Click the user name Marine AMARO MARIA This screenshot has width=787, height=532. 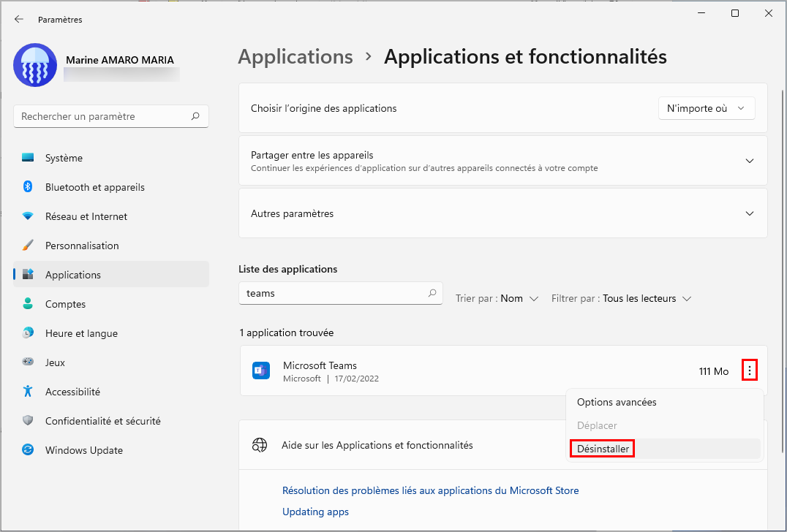pos(119,60)
